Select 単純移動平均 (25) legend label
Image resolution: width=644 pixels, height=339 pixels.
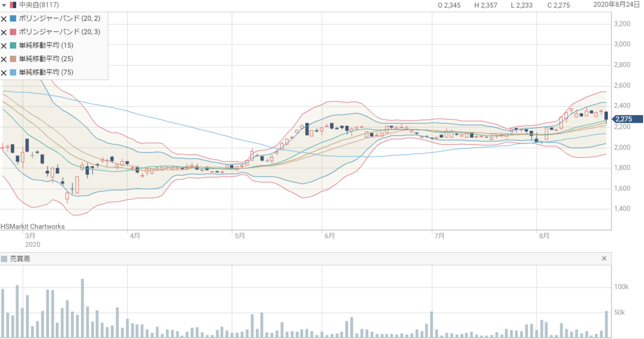click(x=46, y=59)
